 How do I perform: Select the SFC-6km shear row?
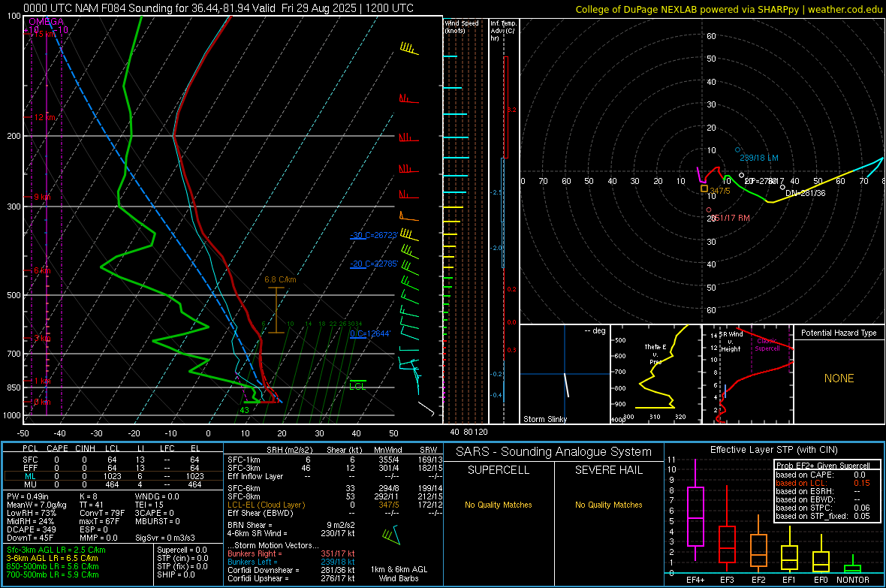click(335, 488)
